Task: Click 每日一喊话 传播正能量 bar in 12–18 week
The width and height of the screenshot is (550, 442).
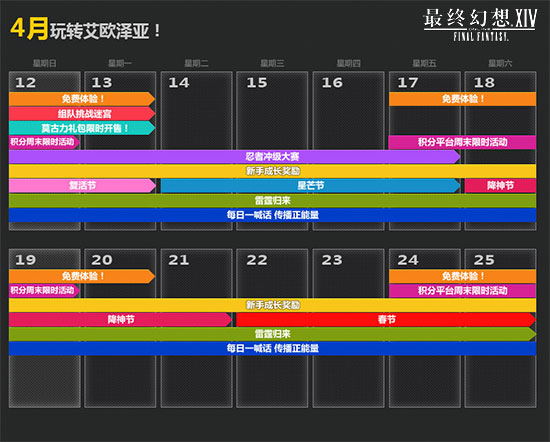Action: click(x=273, y=215)
